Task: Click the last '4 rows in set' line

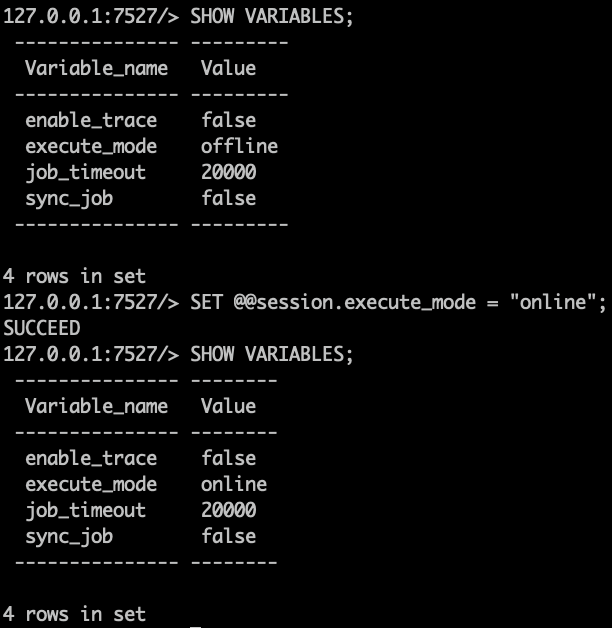Action: 74,614
